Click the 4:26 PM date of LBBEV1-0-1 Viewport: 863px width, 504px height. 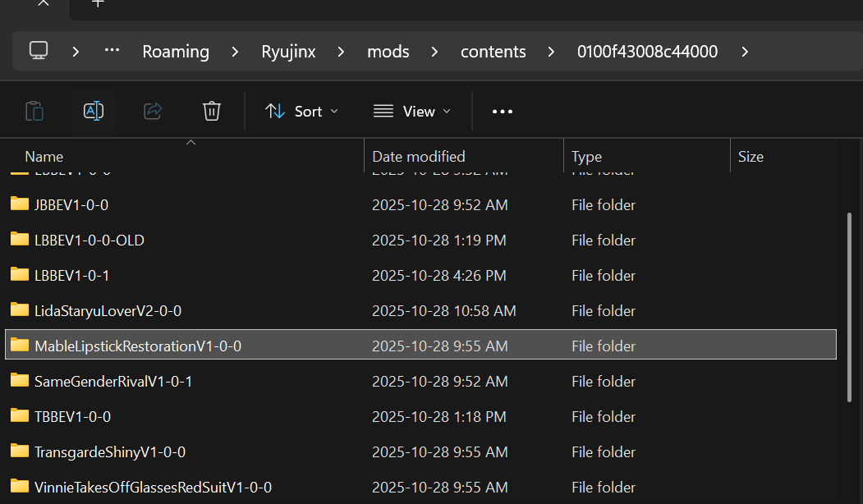[439, 275]
